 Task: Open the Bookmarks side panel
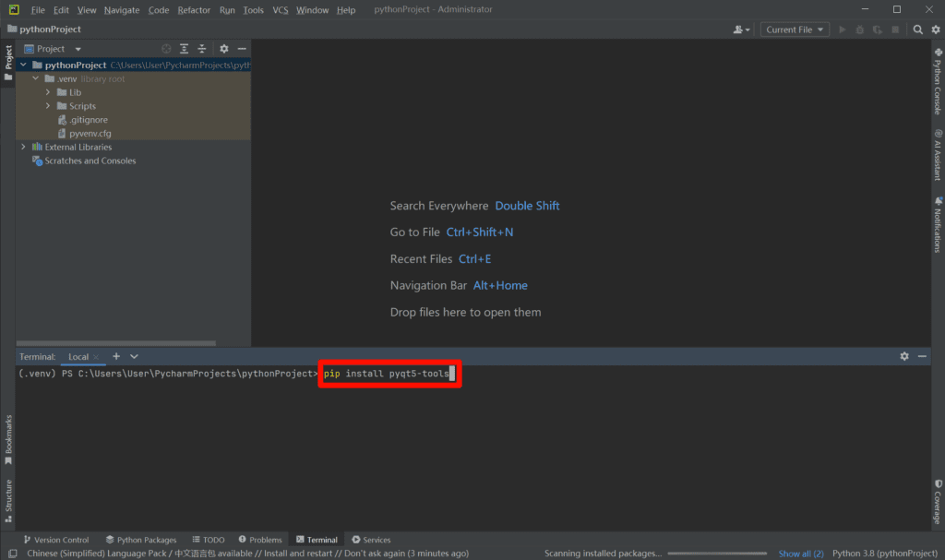pyautogui.click(x=7, y=440)
